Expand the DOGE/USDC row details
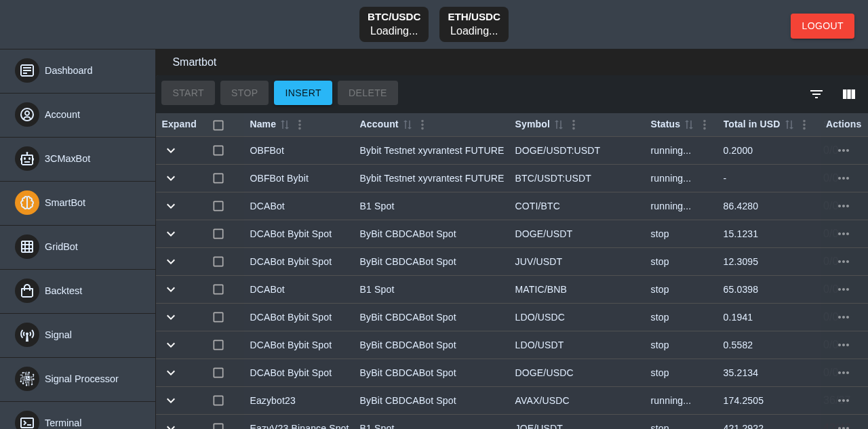The image size is (868, 429). tap(171, 373)
